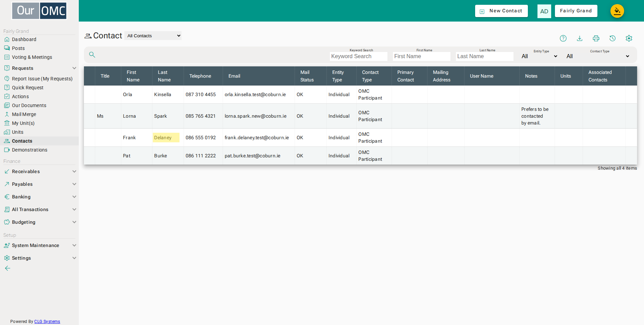This screenshot has width=644, height=325.
Task: Click the help question mark icon
Action: [563, 38]
